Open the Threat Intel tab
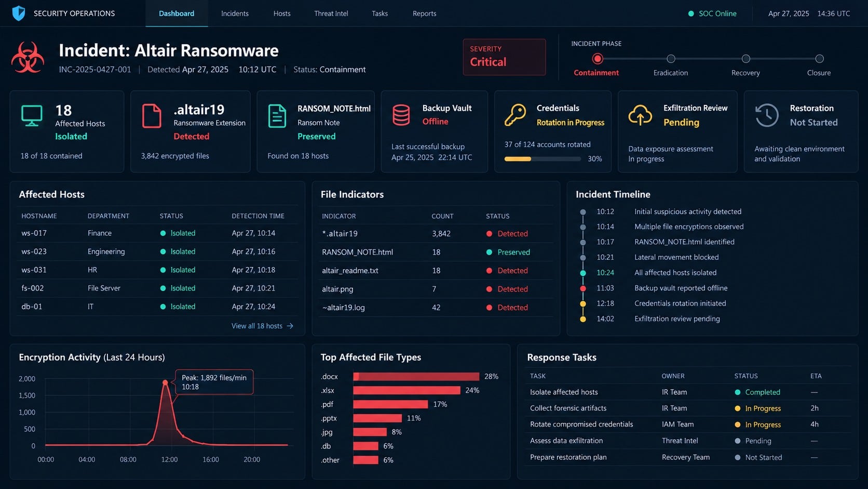The height and width of the screenshot is (489, 868). tap(331, 14)
